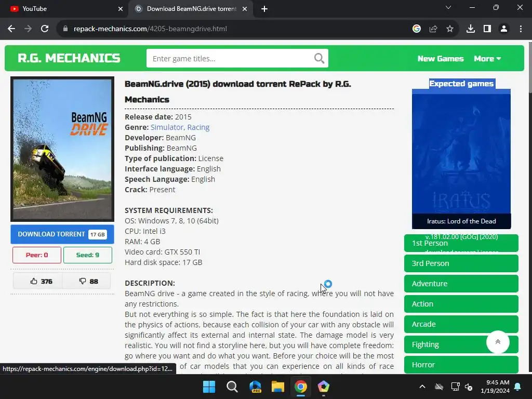Open volume settings in the system tray

[469, 387]
